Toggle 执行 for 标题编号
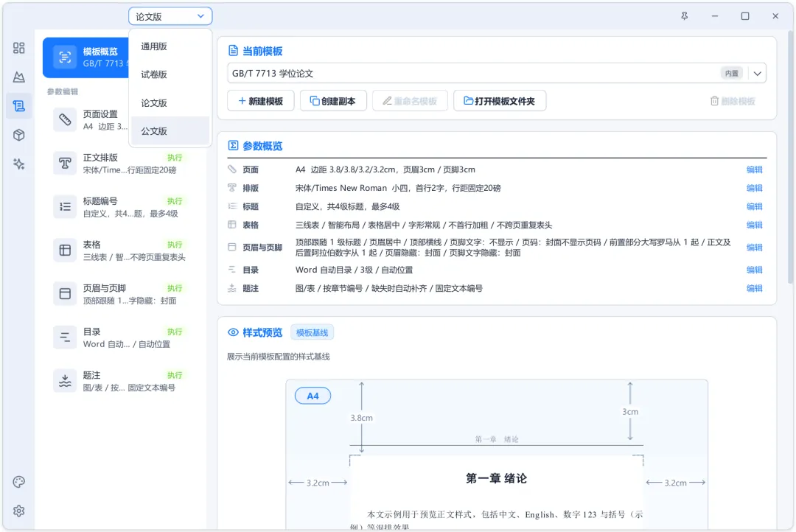Image resolution: width=796 pixels, height=532 pixels. tap(175, 202)
